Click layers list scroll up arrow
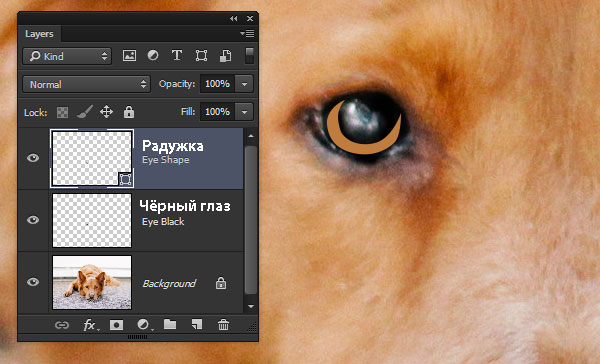The image size is (600, 364). point(251,136)
